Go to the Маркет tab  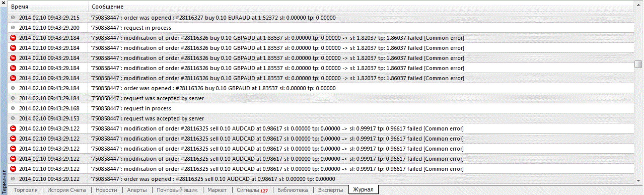[217, 190]
